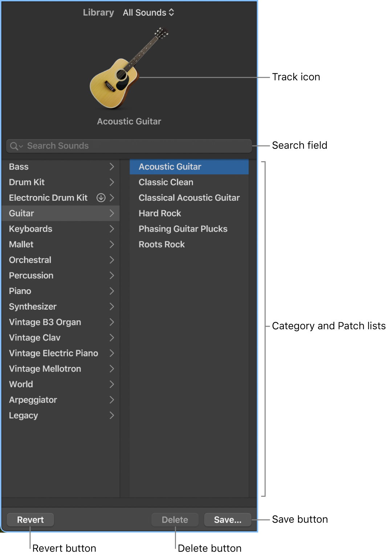Select the Synthesizer category
Screen dimensions: 392x556
(x=33, y=307)
